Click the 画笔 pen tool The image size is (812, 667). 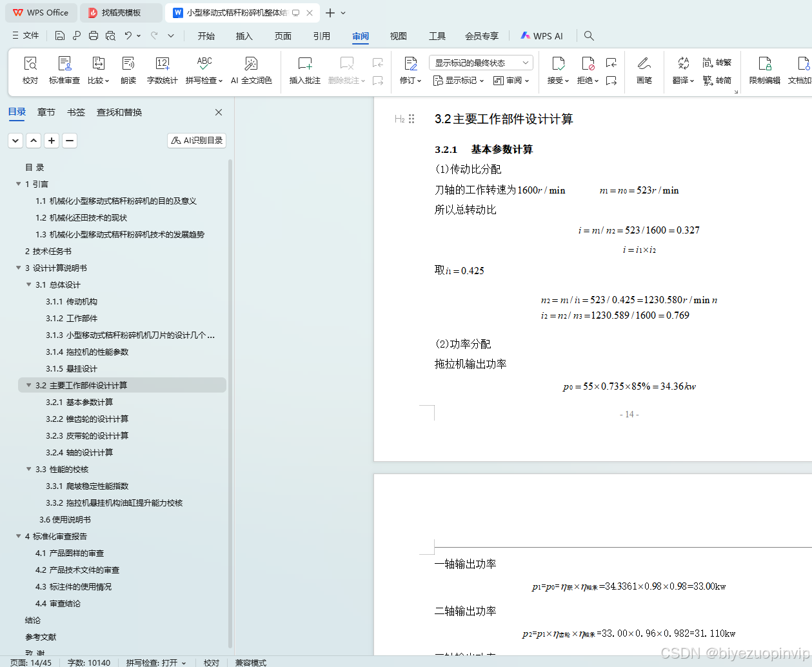(644, 70)
